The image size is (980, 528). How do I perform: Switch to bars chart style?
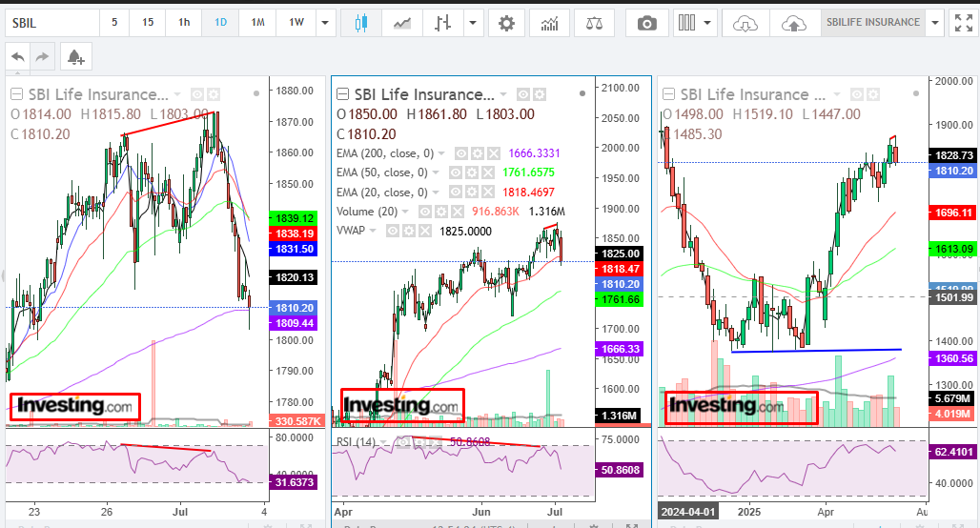point(442,23)
